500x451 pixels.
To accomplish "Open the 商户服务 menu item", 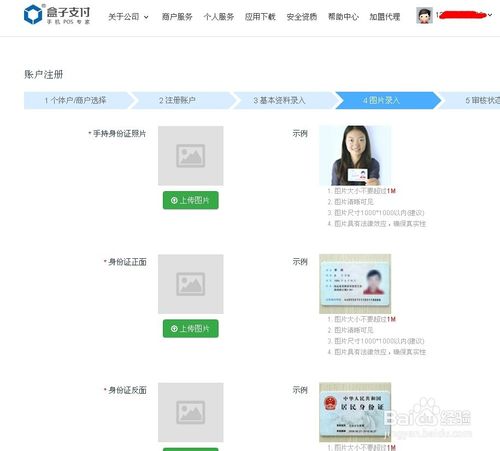I will [x=177, y=17].
